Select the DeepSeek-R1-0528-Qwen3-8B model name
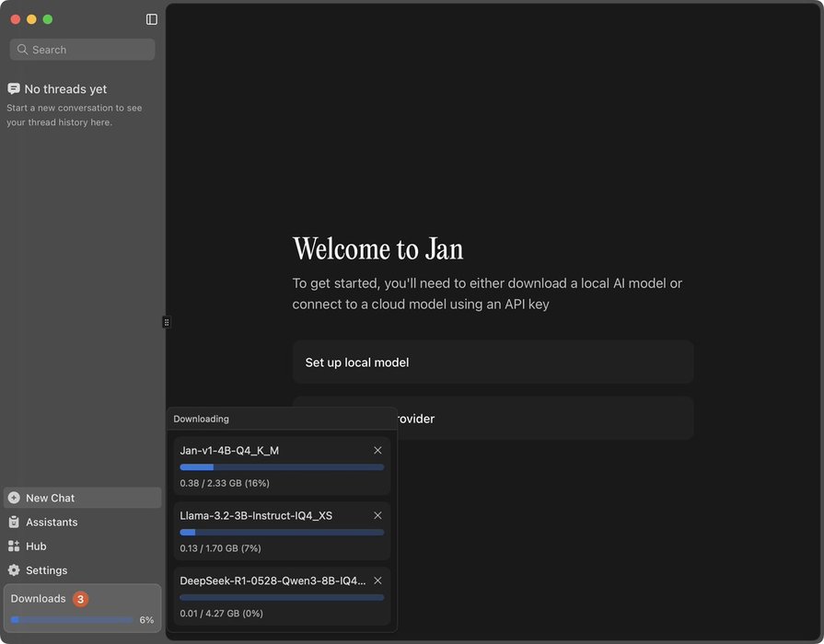 [x=273, y=581]
